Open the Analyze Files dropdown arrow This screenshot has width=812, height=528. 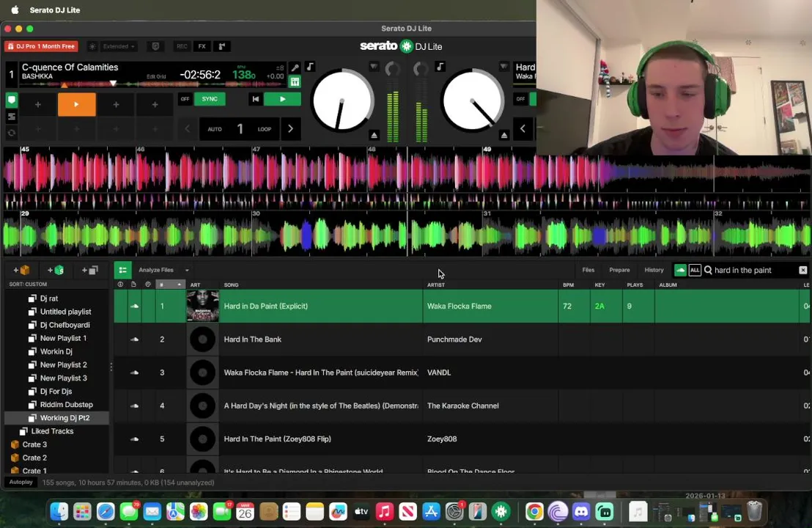(x=187, y=270)
